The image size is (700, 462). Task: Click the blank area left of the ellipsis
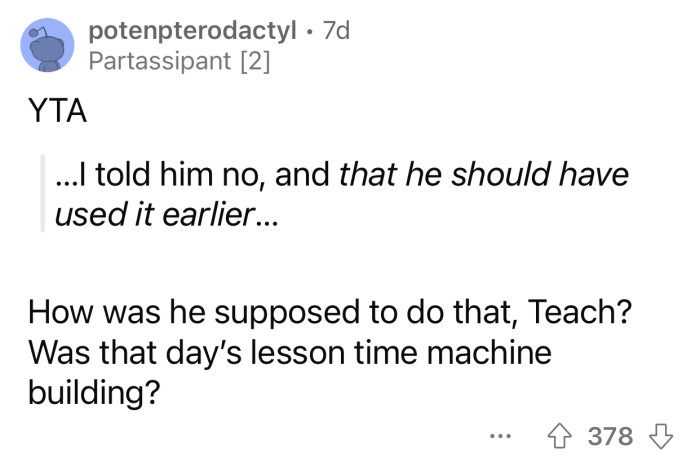pyautogui.click(x=300, y=437)
